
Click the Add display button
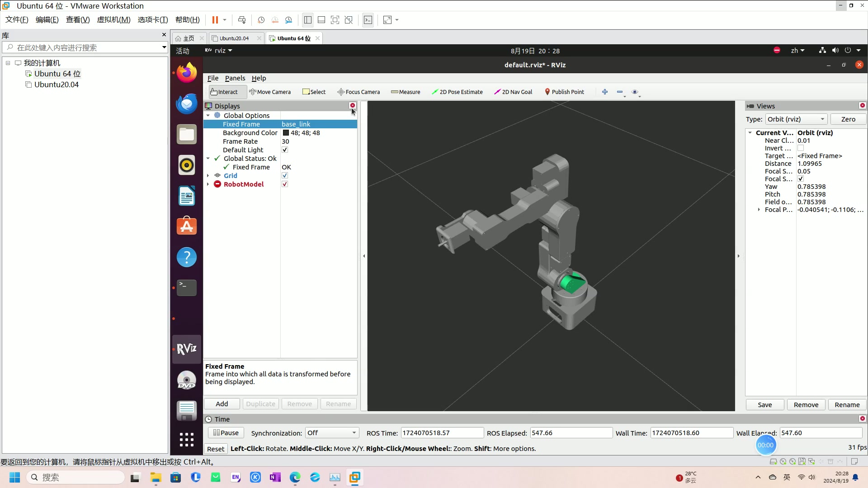click(222, 404)
